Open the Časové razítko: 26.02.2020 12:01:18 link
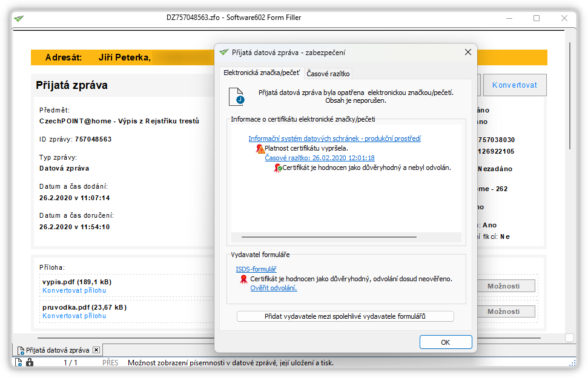Image resolution: width=588 pixels, height=378 pixels. point(320,158)
